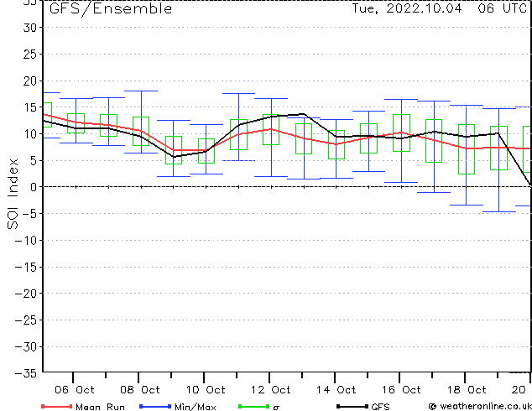This screenshot has height=411, width=532.
Task: Click the y-axis value "-20"
Action: click(26, 294)
